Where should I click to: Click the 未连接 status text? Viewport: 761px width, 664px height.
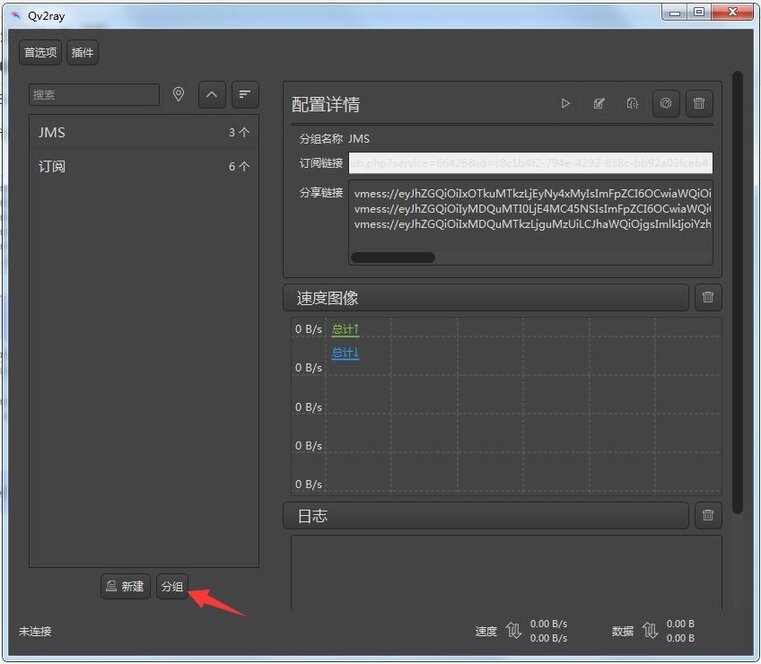pos(35,631)
